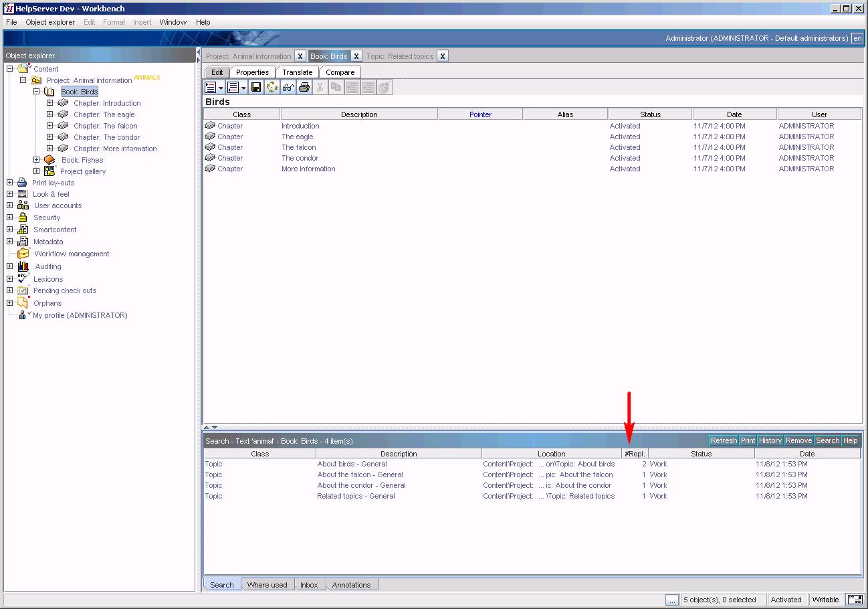Viewport: 868px width, 609px height.
Task: Expand the Project gallery node
Action: [x=37, y=171]
